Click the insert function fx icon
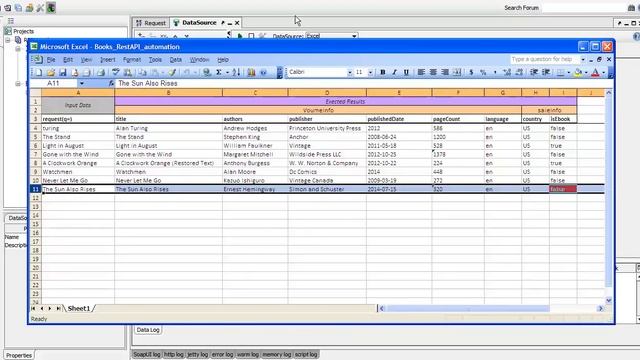 pyautogui.click(x=111, y=83)
